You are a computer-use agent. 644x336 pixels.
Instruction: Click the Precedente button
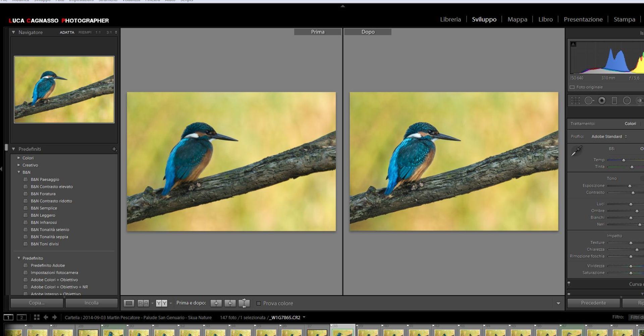pyautogui.click(x=593, y=303)
